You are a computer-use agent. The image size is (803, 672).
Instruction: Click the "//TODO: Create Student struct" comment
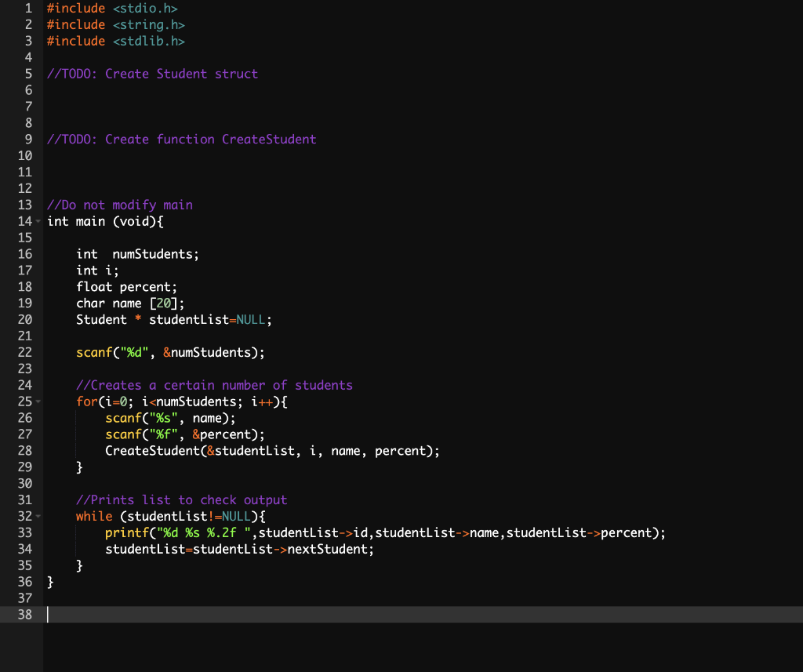pos(152,74)
